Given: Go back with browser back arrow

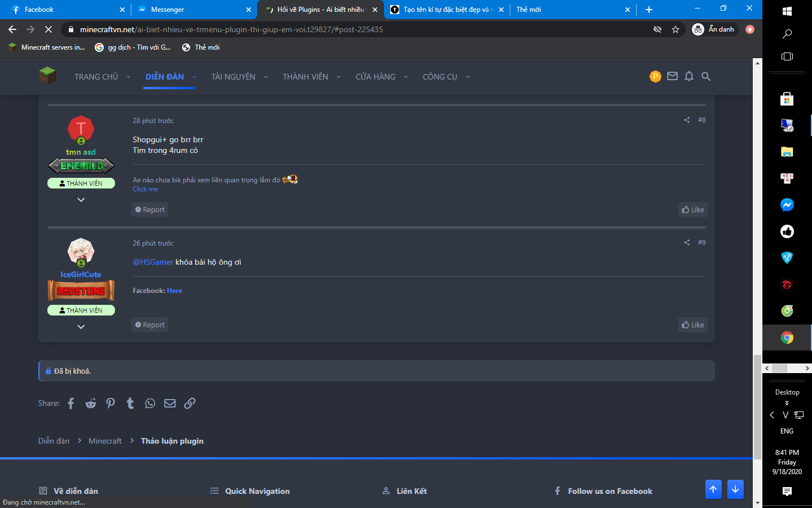Looking at the screenshot, I should 12,29.
